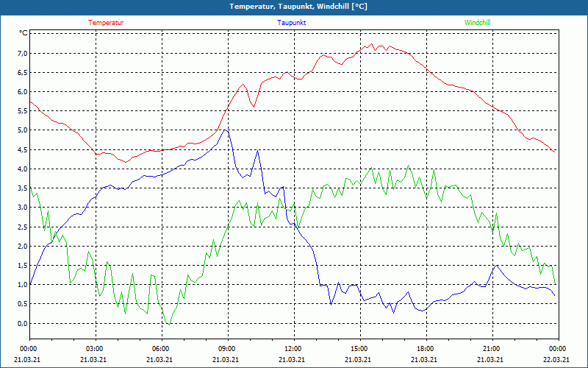Click the 3,5 value on the y-axis
This screenshot has height=368, width=588.
tap(24, 188)
